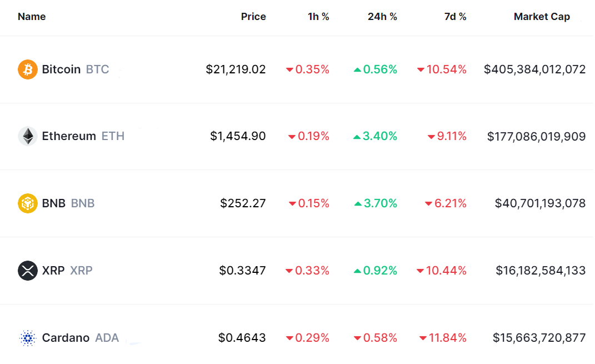Sort table by 1h % header
The width and height of the screenshot is (595, 364).
[x=318, y=17]
